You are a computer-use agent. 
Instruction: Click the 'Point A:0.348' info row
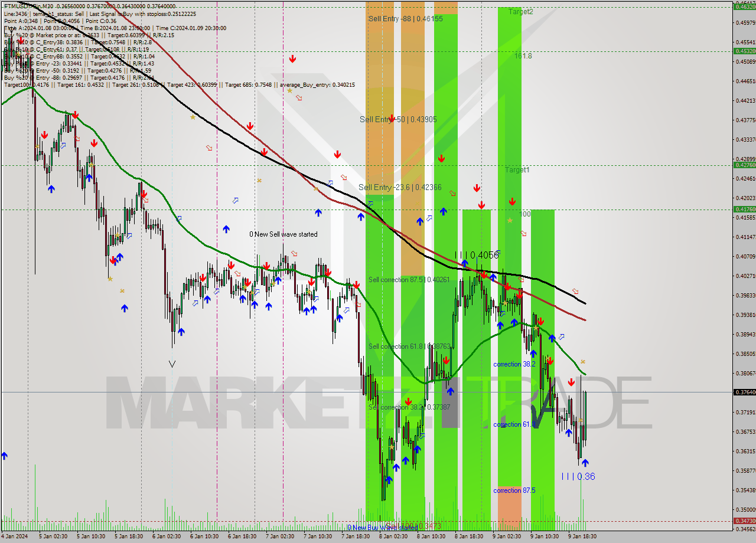coord(60,21)
